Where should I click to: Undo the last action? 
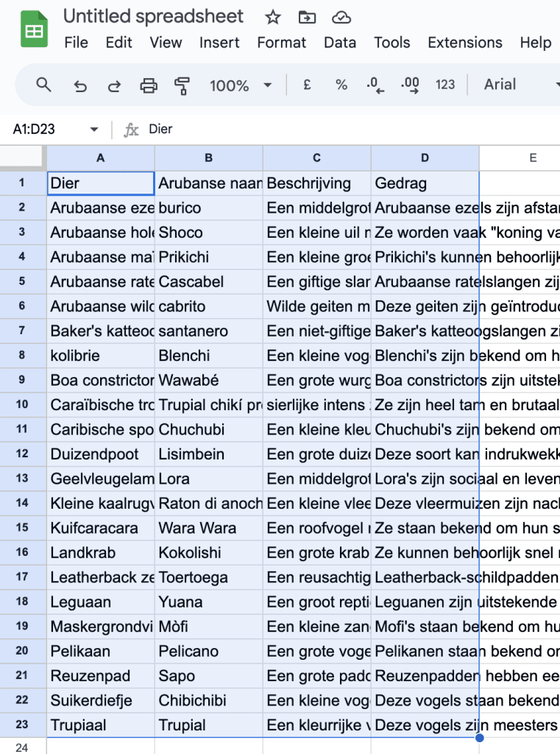[80, 85]
